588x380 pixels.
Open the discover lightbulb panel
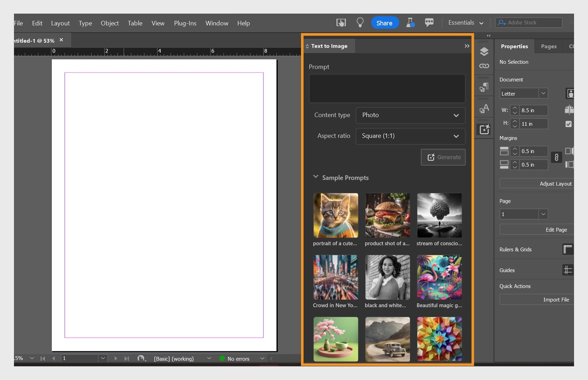coord(360,22)
